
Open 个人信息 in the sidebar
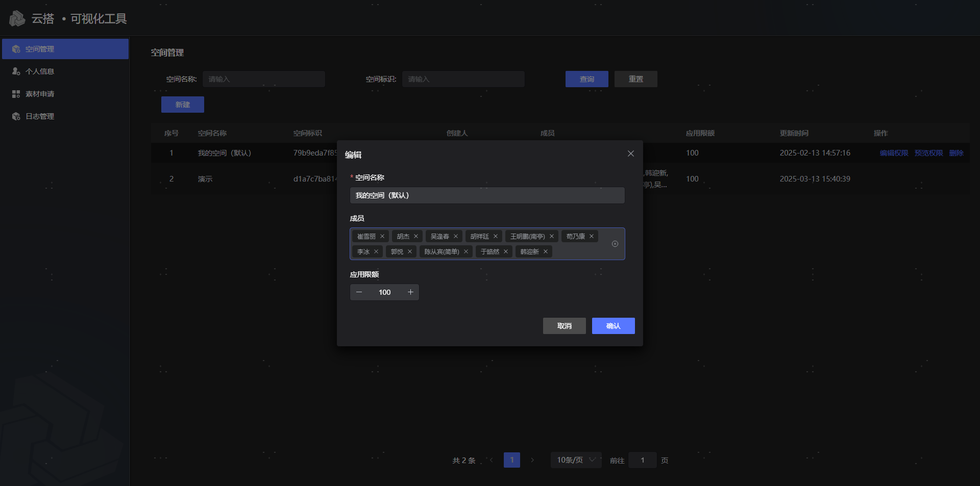click(40, 71)
